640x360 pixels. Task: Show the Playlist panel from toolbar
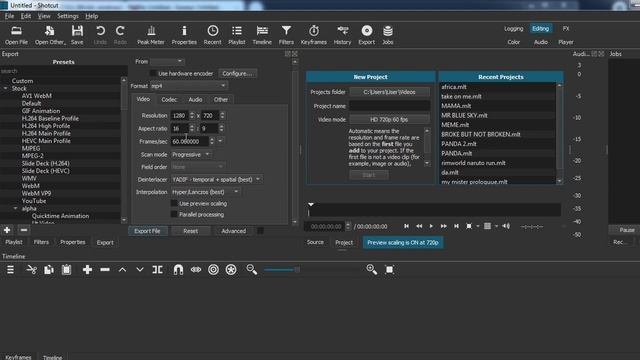coord(237,35)
